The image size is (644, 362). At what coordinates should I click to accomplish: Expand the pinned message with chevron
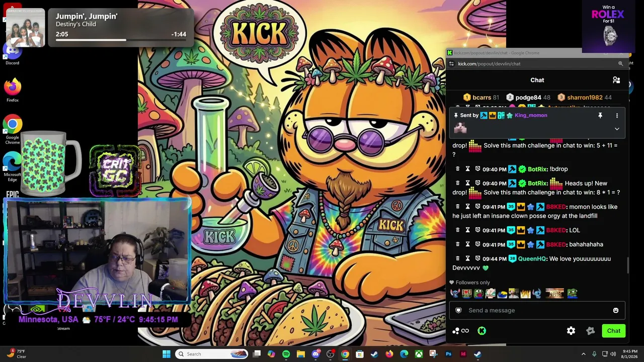617,129
